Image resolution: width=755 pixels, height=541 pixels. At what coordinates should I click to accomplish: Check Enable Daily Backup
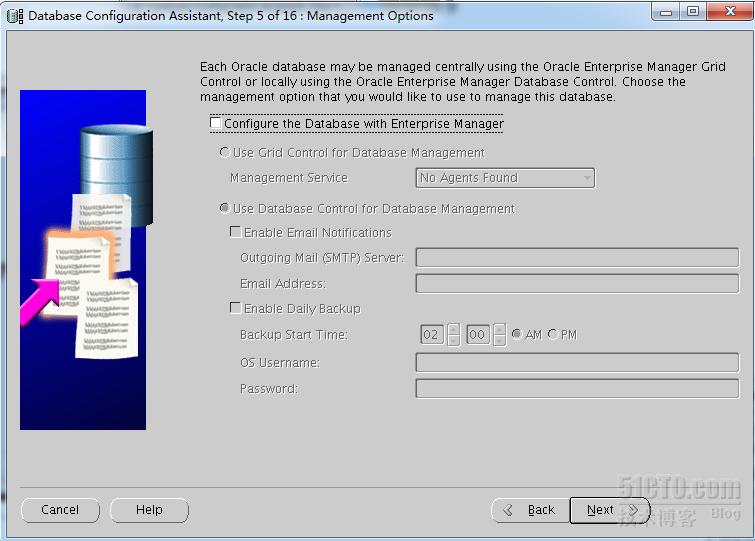coord(235,308)
